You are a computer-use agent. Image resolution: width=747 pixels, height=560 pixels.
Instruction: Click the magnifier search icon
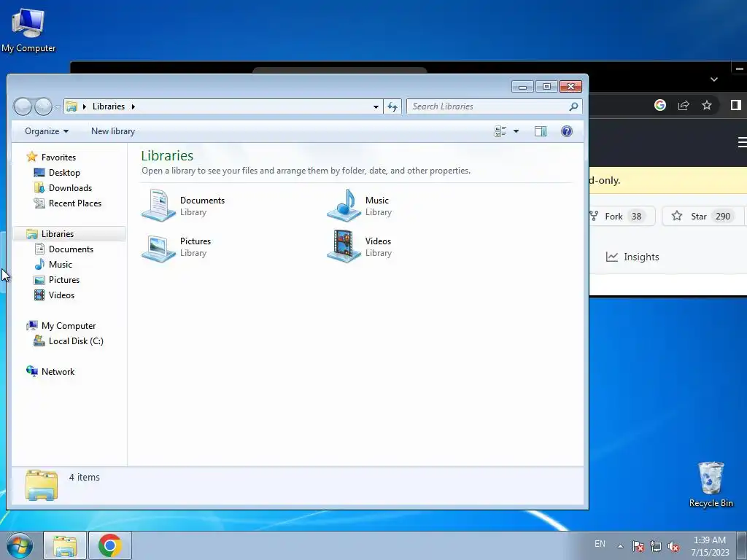click(x=573, y=106)
